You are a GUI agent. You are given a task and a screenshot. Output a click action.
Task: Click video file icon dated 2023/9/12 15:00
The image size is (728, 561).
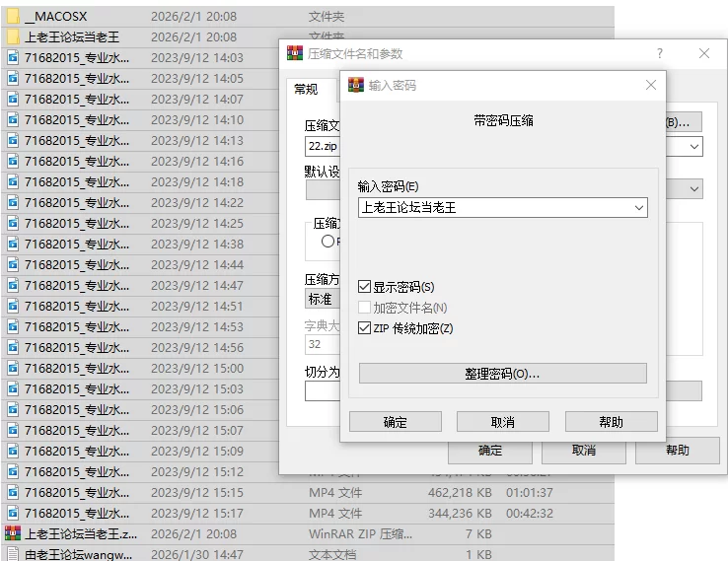click(x=13, y=369)
